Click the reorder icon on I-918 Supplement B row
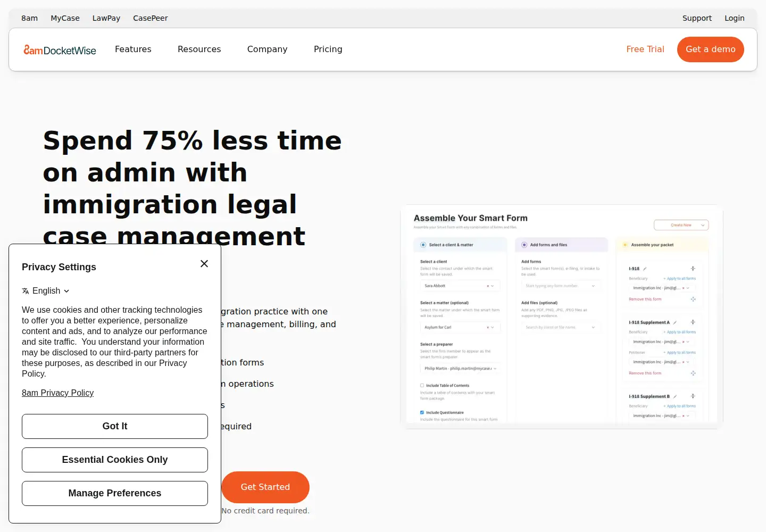The height and width of the screenshot is (532, 766). (693, 396)
